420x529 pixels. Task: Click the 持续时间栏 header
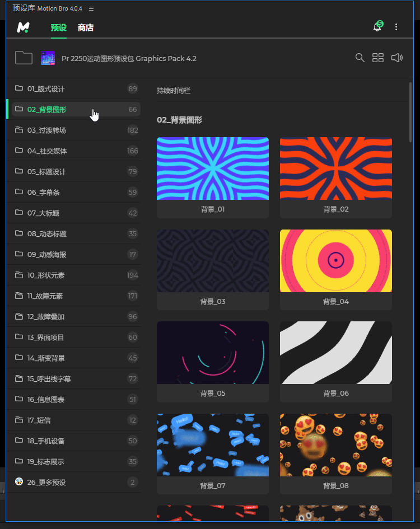(174, 91)
